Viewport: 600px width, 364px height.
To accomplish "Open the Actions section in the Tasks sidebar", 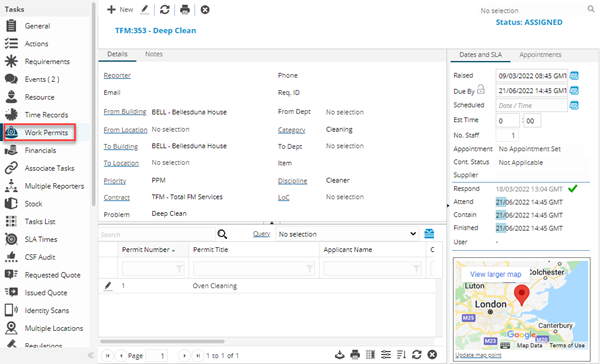I will click(36, 44).
